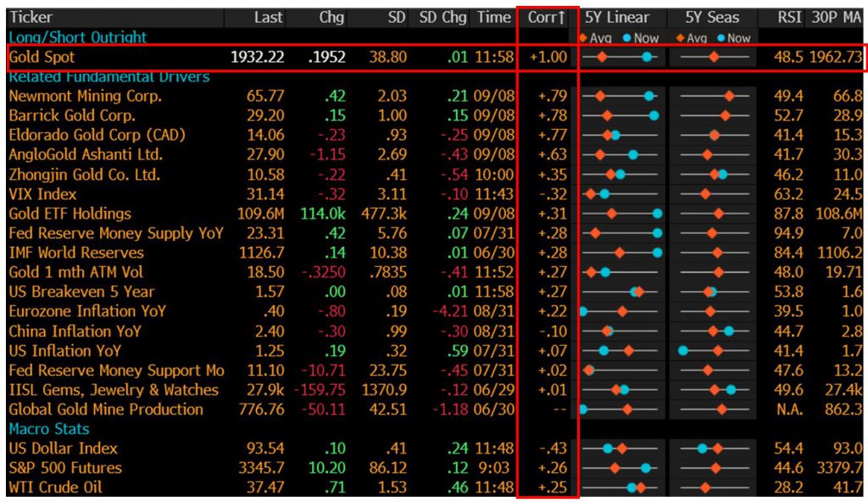
Task: Click Gold Spot last price 1932.22
Action: [258, 57]
